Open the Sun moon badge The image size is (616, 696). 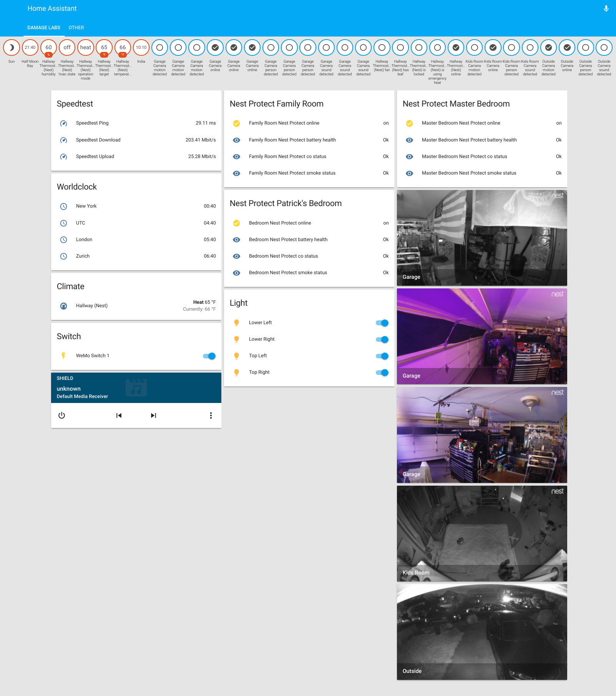click(12, 48)
